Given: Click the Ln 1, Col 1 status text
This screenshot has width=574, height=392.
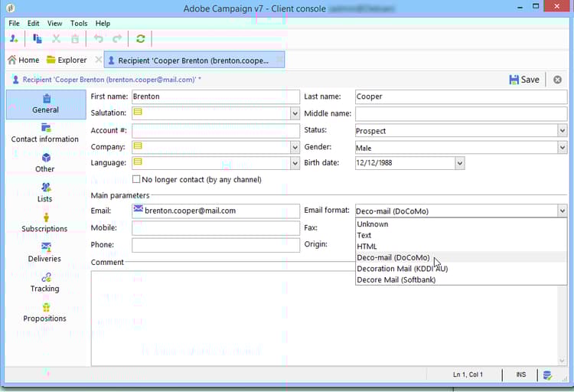Looking at the screenshot, I should coord(468,374).
